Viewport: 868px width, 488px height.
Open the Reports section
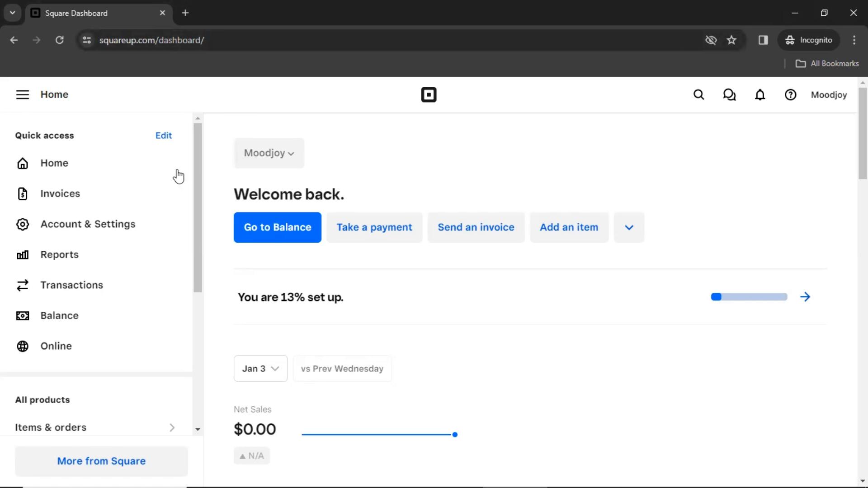pyautogui.click(x=59, y=255)
